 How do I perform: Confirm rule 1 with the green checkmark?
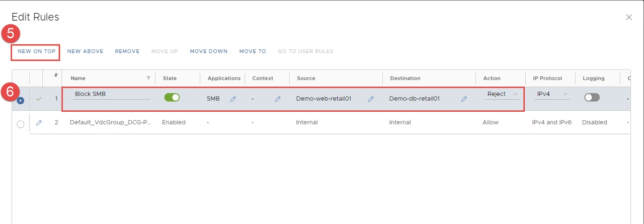(39, 99)
